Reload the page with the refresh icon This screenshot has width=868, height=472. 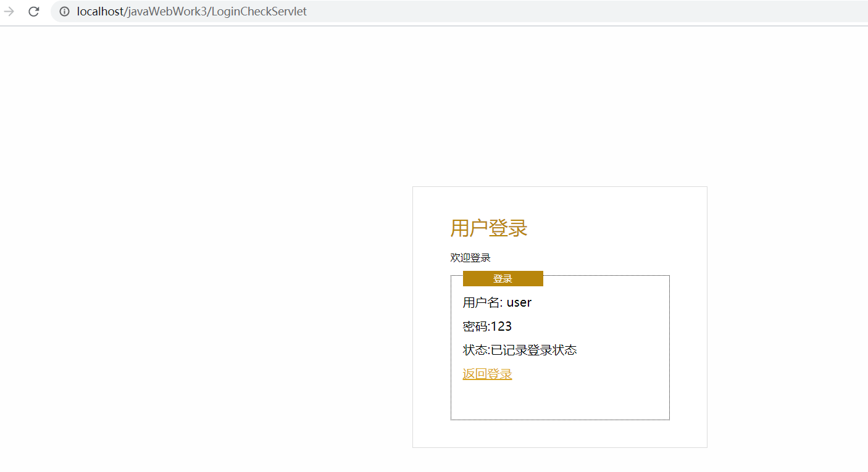click(34, 11)
